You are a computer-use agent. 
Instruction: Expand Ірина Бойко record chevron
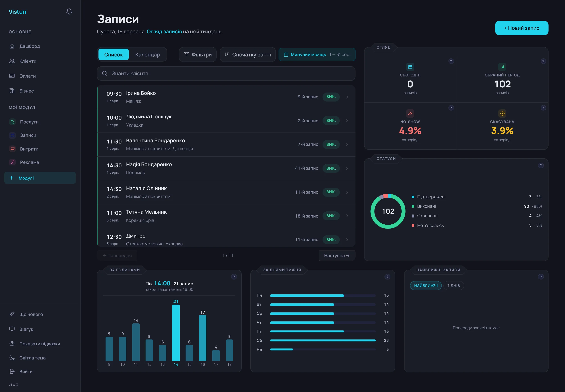pyautogui.click(x=347, y=97)
